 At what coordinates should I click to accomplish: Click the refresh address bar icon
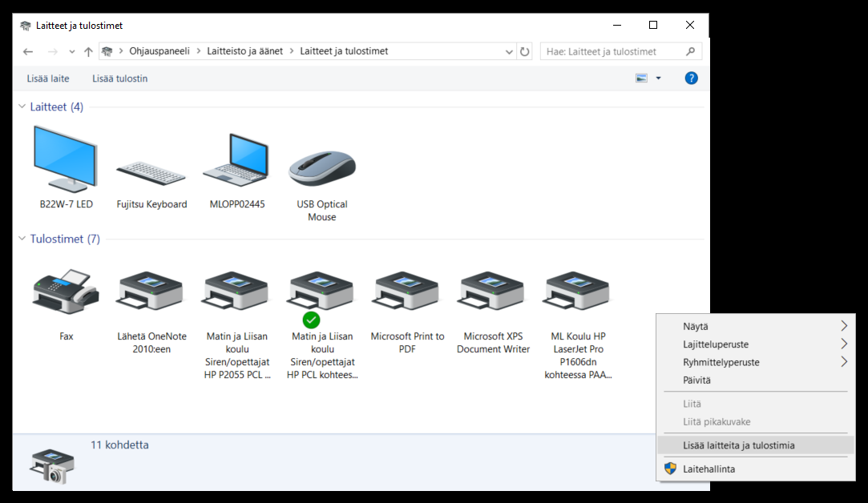coord(524,51)
